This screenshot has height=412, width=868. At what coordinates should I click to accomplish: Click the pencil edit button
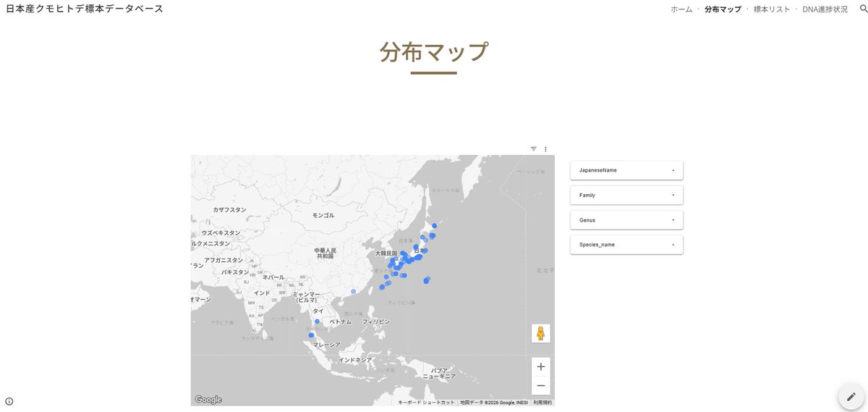(x=851, y=397)
